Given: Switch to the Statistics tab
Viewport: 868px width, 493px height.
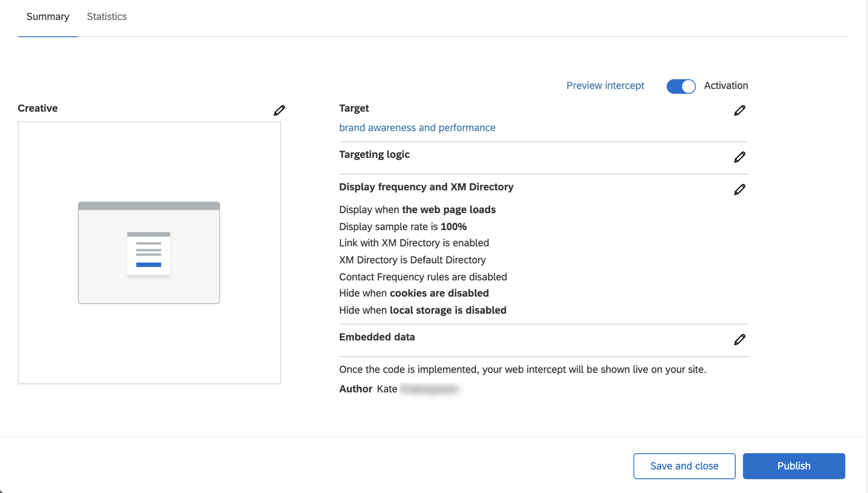Looking at the screenshot, I should (106, 16).
